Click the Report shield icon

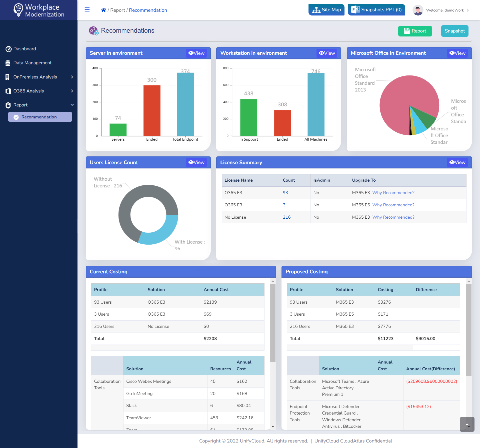click(8, 105)
